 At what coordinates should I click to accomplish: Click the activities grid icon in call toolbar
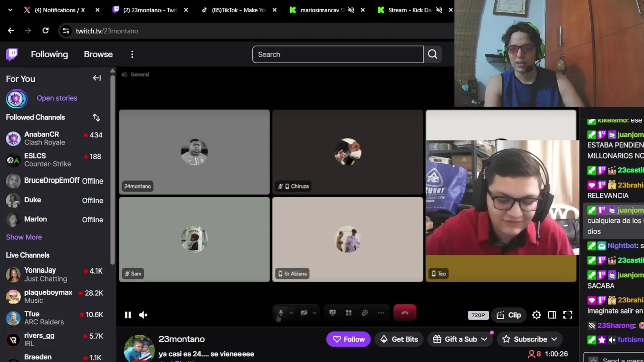pos(348,313)
